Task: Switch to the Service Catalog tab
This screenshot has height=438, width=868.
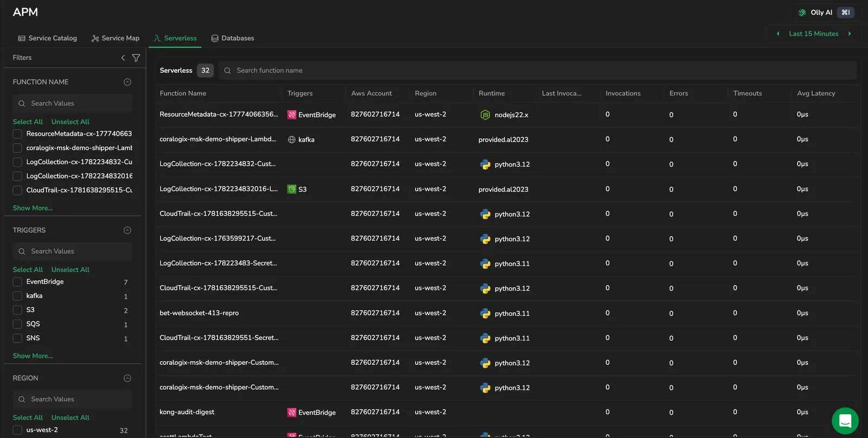Action: point(47,38)
